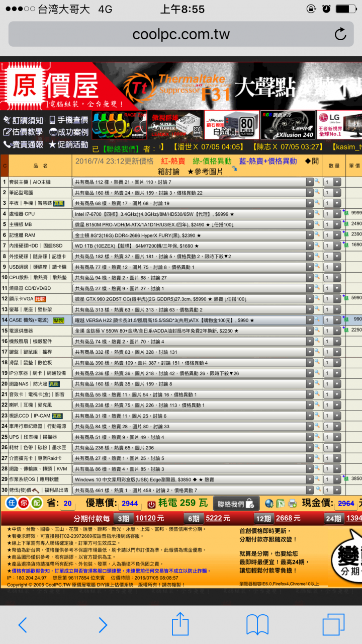Open the 訂購須知 nav item

tap(23, 120)
